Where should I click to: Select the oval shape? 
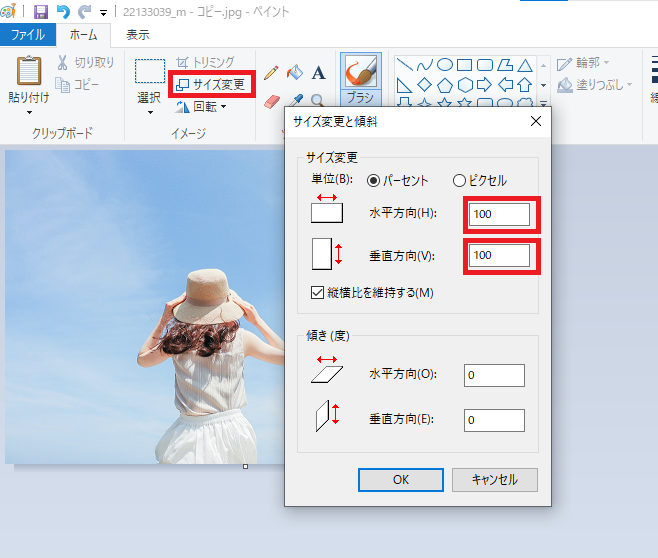(445, 65)
